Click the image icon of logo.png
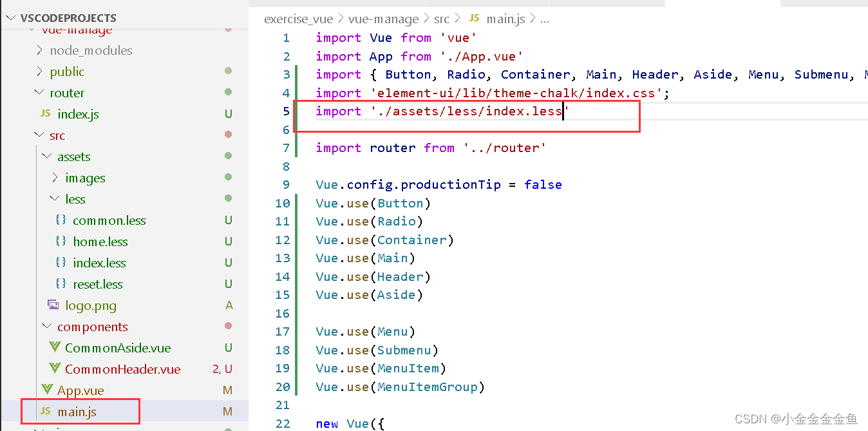The image size is (868, 431). [x=53, y=305]
